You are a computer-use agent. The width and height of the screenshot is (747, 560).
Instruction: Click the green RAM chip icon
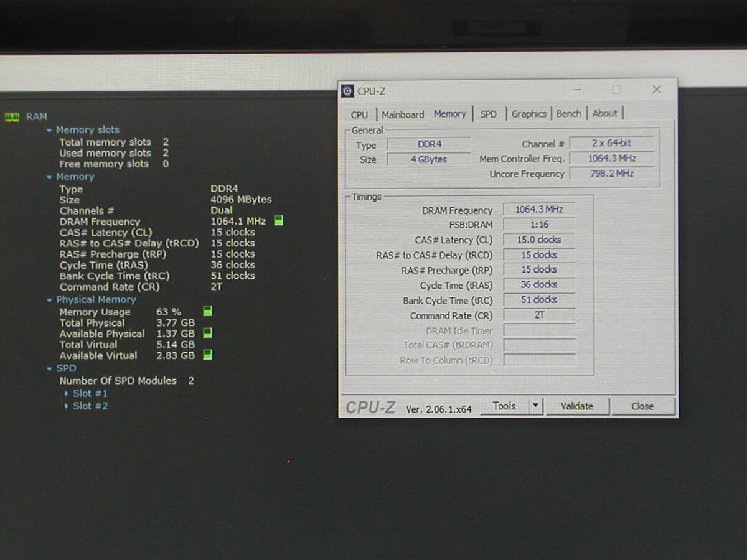tap(12, 116)
